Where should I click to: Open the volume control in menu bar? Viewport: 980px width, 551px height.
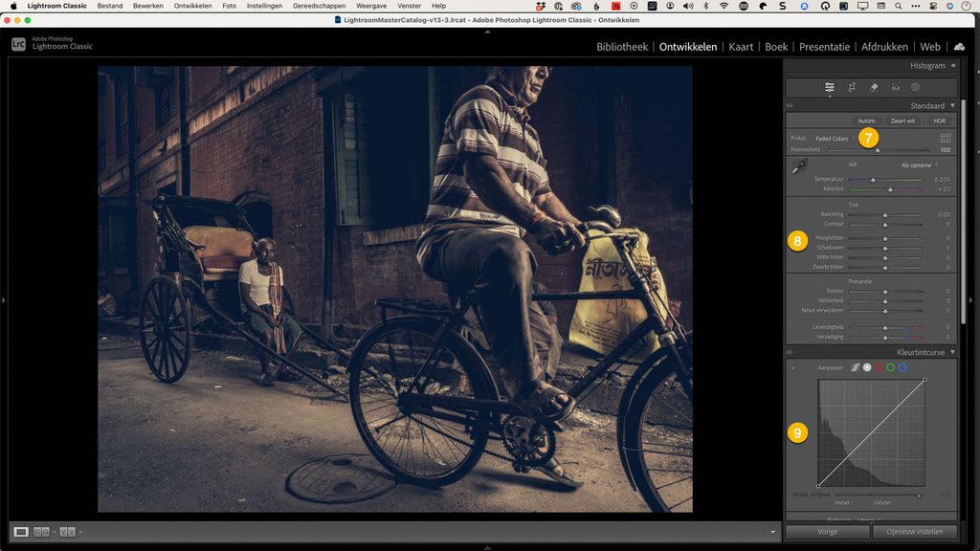(688, 6)
